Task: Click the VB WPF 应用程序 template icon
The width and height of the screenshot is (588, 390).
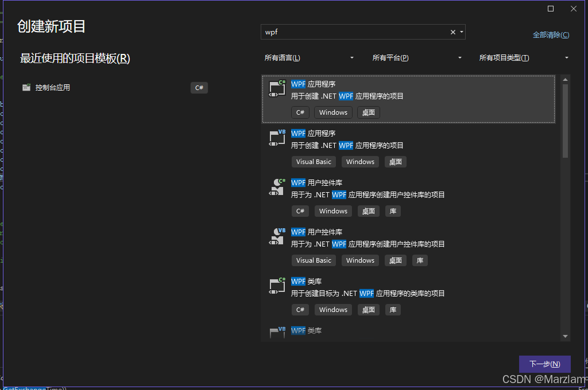Action: coord(277,138)
